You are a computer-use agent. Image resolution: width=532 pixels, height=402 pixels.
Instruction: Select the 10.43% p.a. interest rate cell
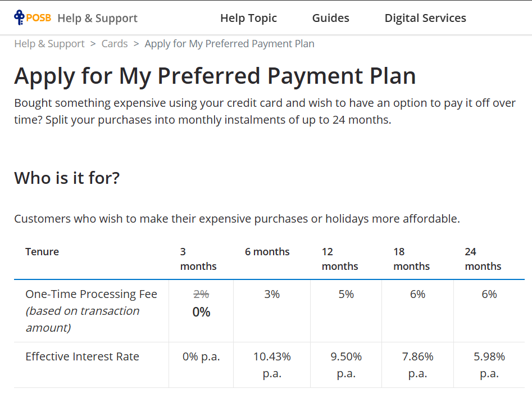pos(272,365)
